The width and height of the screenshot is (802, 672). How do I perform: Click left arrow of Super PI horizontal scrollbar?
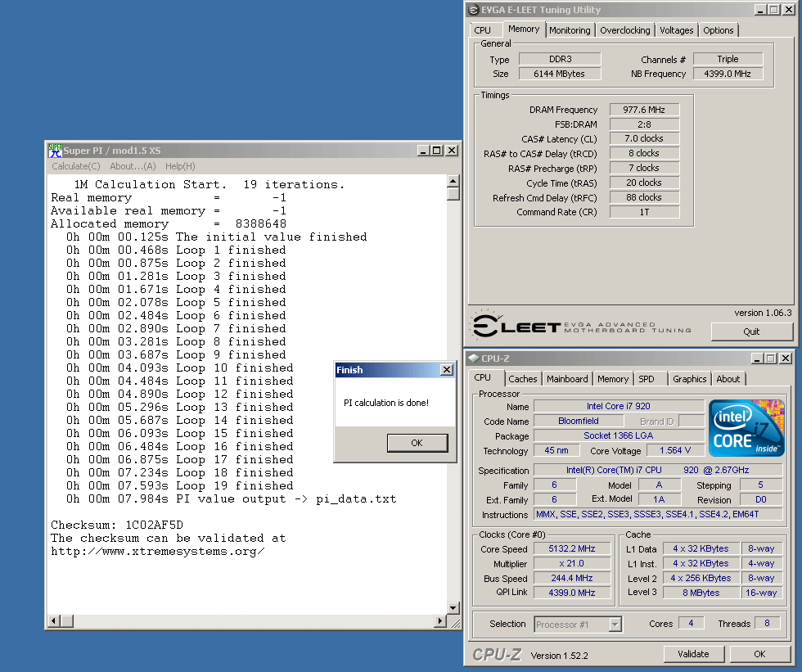[53, 621]
